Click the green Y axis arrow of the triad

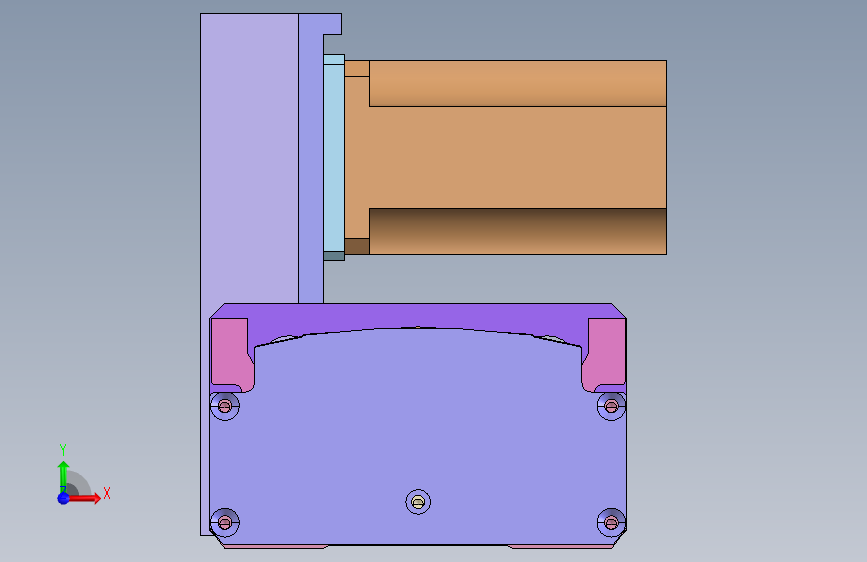click(64, 475)
